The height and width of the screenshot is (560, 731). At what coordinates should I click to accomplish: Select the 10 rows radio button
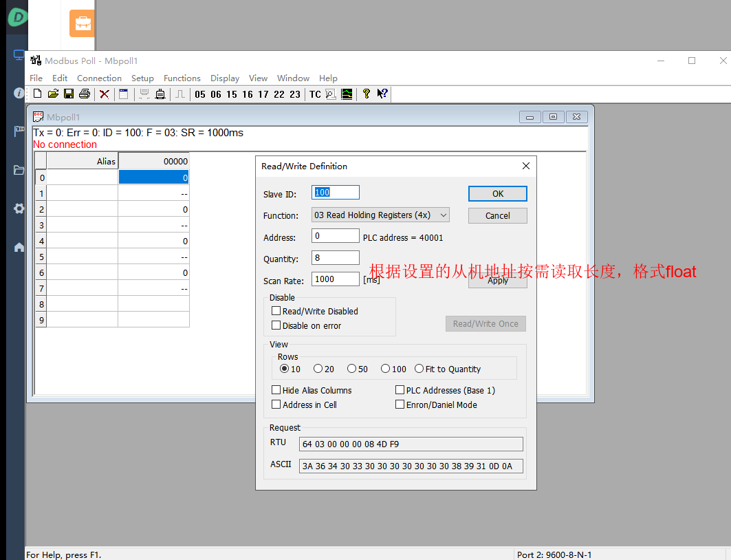284,368
